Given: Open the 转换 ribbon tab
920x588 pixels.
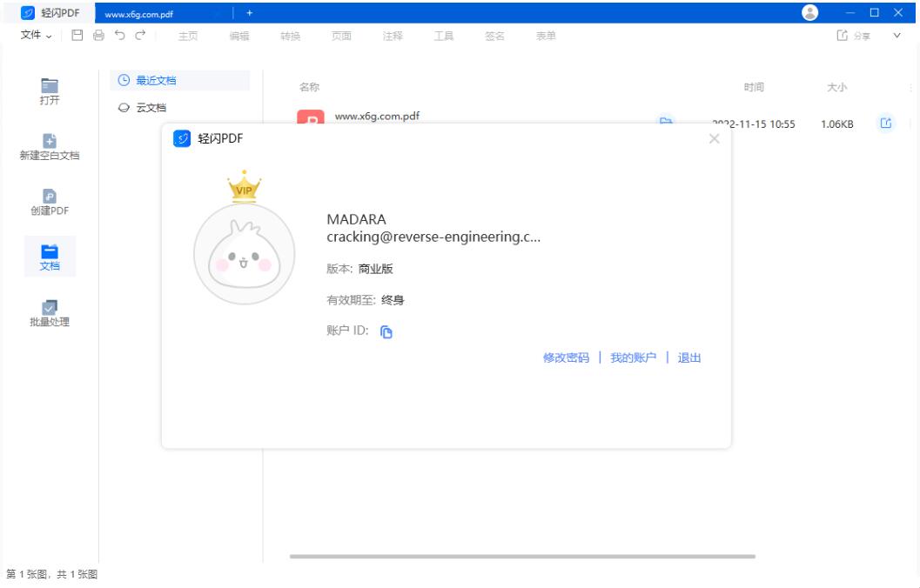Looking at the screenshot, I should (x=290, y=36).
